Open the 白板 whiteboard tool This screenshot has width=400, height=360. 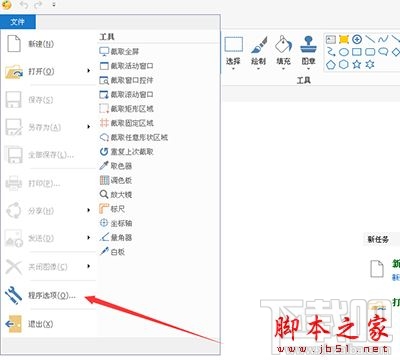point(112,252)
